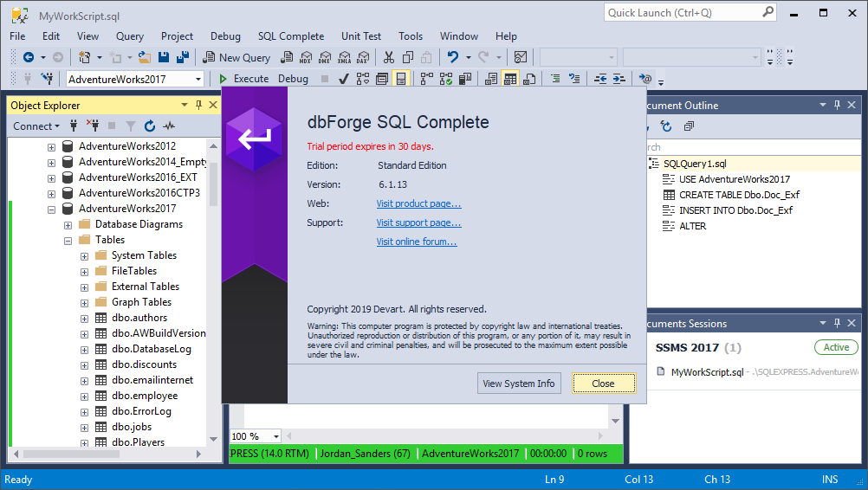The height and width of the screenshot is (490, 868).
Task: Select MyWorkScript.sql in Documents Sessions
Action: point(707,372)
